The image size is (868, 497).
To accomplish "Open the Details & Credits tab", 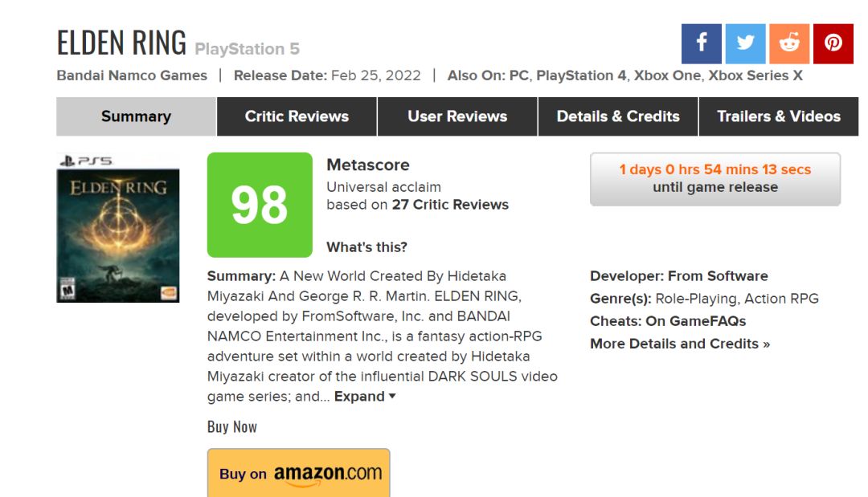I will point(618,116).
